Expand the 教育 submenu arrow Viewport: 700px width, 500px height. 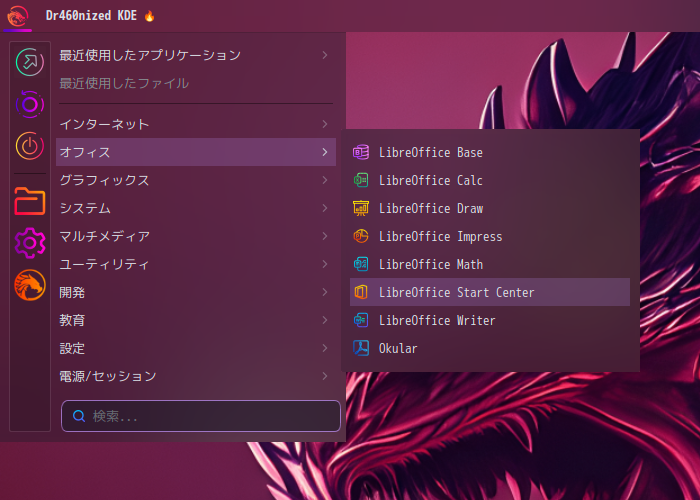point(325,320)
